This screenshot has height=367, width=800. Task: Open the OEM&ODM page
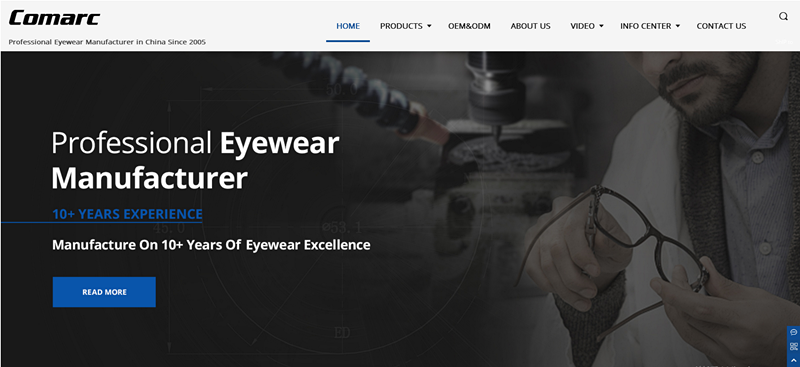coord(469,26)
